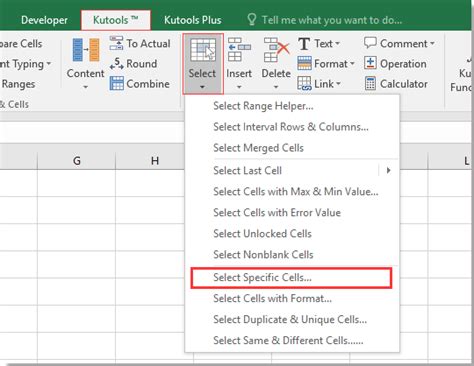Open the Calculator tool

pos(370,83)
